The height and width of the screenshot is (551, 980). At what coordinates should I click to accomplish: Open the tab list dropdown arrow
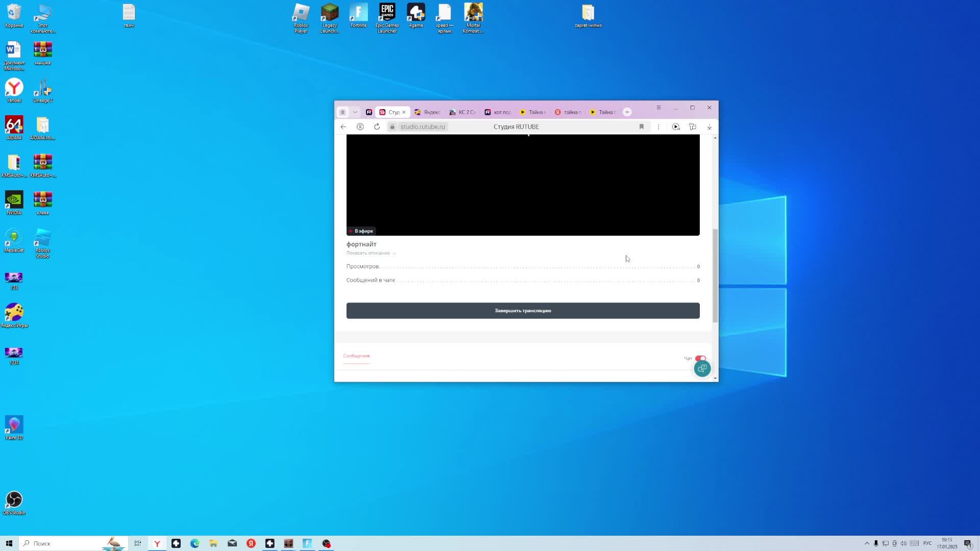point(355,112)
